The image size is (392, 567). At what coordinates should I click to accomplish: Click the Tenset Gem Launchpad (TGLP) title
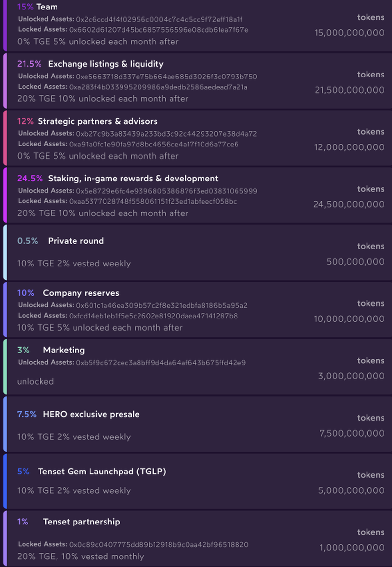click(x=102, y=472)
